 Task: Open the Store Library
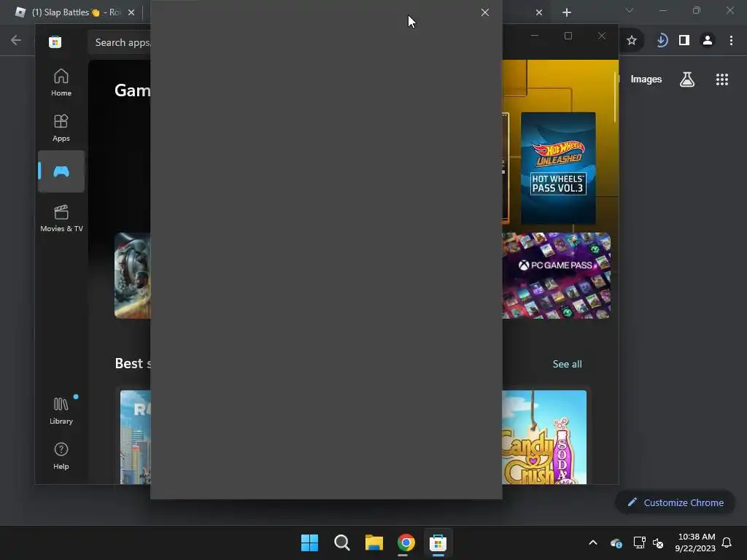(61, 411)
